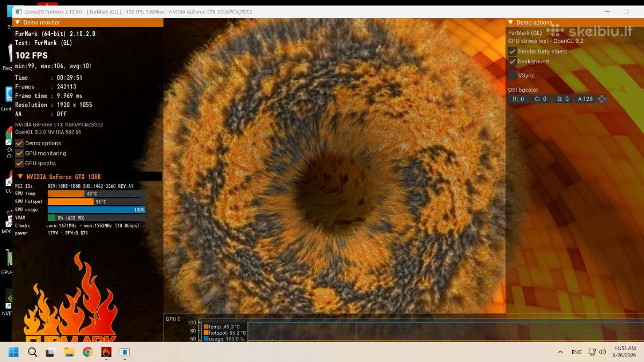Click min:99, max:106, avg:101 text
The image size is (644, 362).
[x=54, y=67]
